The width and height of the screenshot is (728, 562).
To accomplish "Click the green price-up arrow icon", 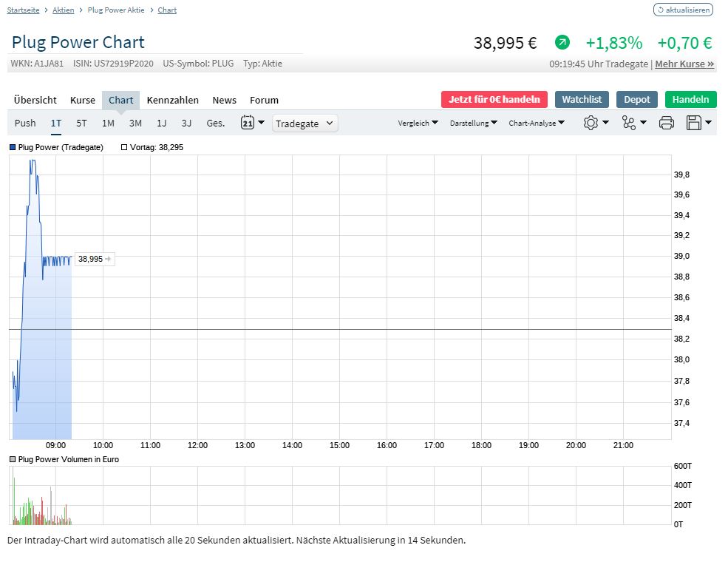I will (x=562, y=43).
